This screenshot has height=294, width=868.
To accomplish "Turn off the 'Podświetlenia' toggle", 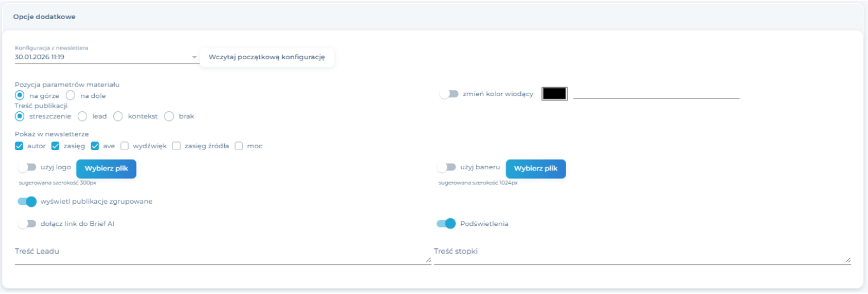I will point(446,223).
